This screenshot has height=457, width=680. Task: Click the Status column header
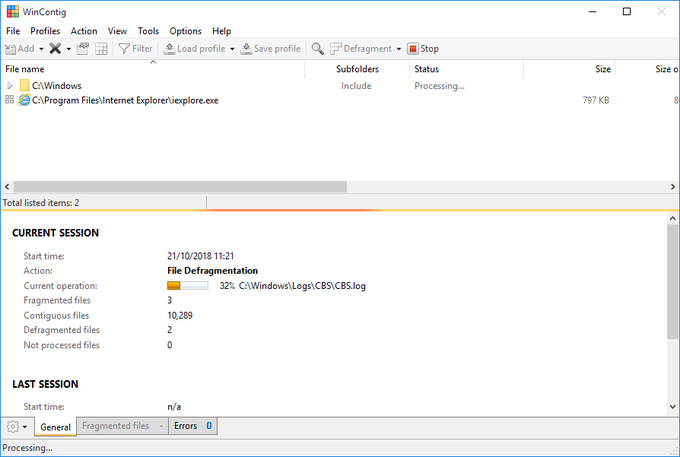tap(466, 69)
